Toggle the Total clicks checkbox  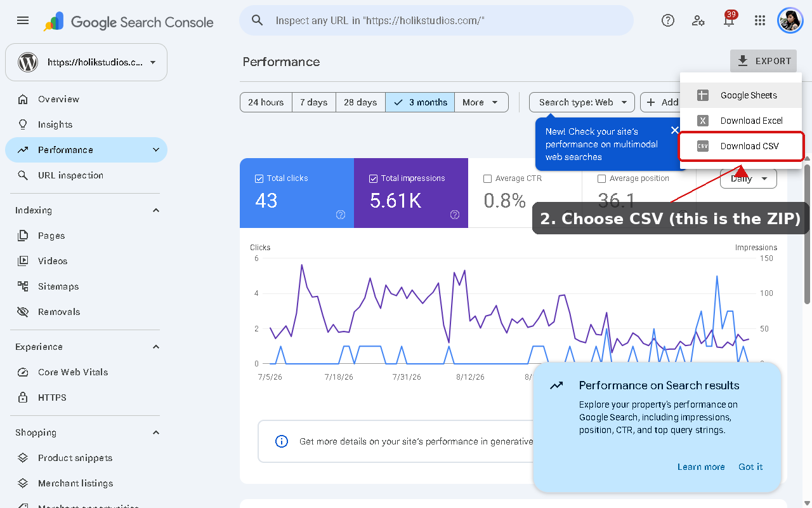tap(259, 178)
